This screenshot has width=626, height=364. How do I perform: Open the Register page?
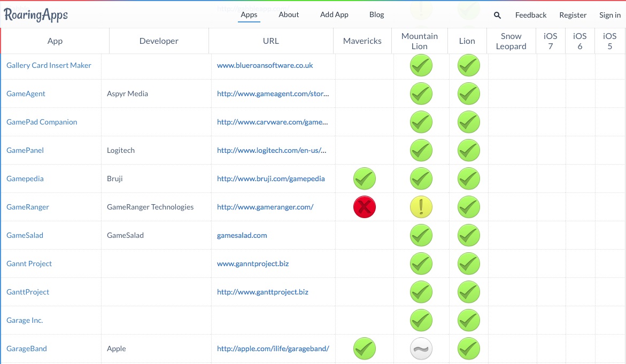573,15
